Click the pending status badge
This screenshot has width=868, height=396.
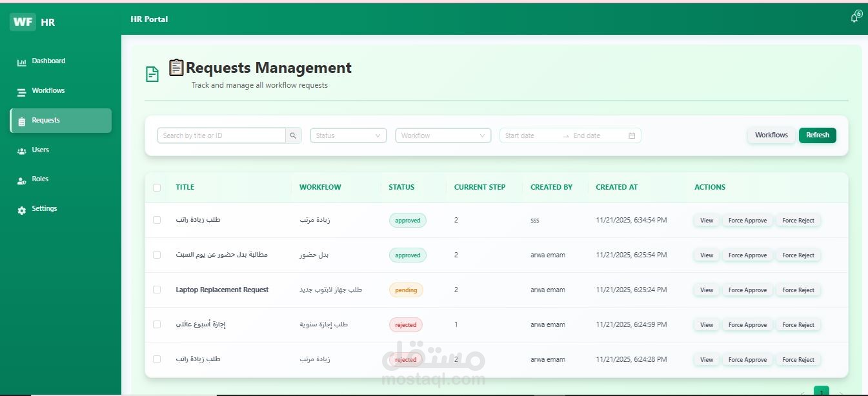click(406, 290)
